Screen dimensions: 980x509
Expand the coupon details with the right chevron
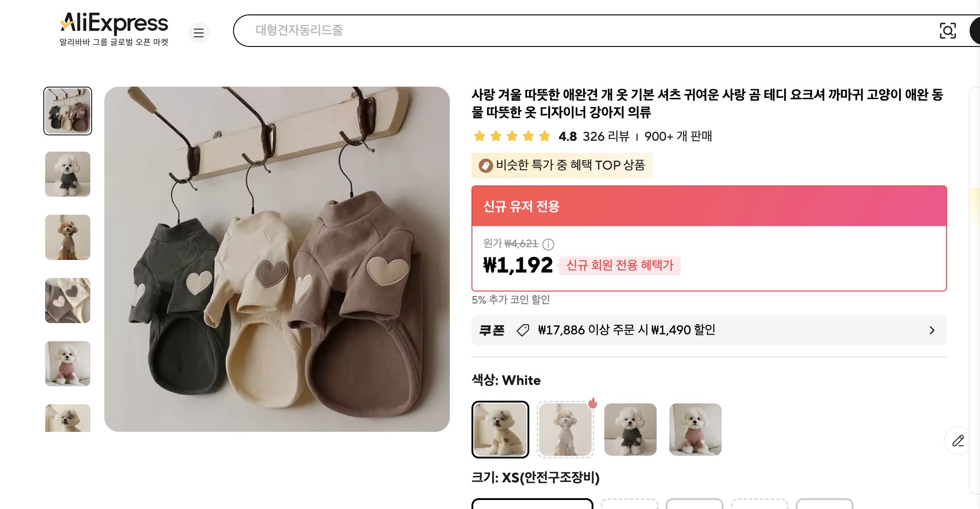tap(931, 330)
